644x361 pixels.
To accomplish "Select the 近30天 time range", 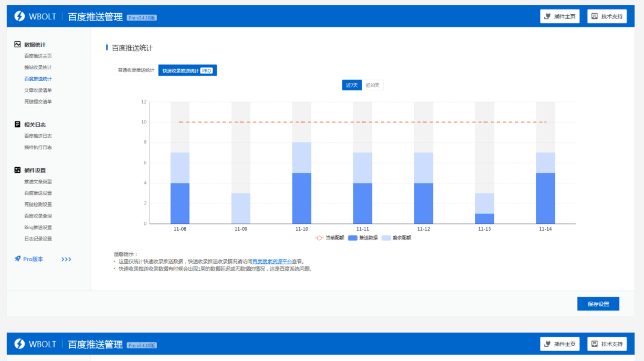I will 372,85.
